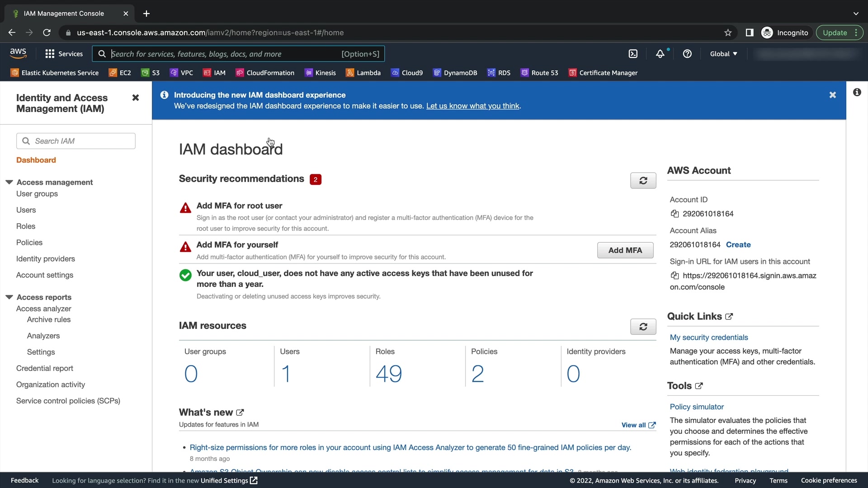Collapse the Access management section
This screenshot has height=488, width=868.
coord(9,182)
